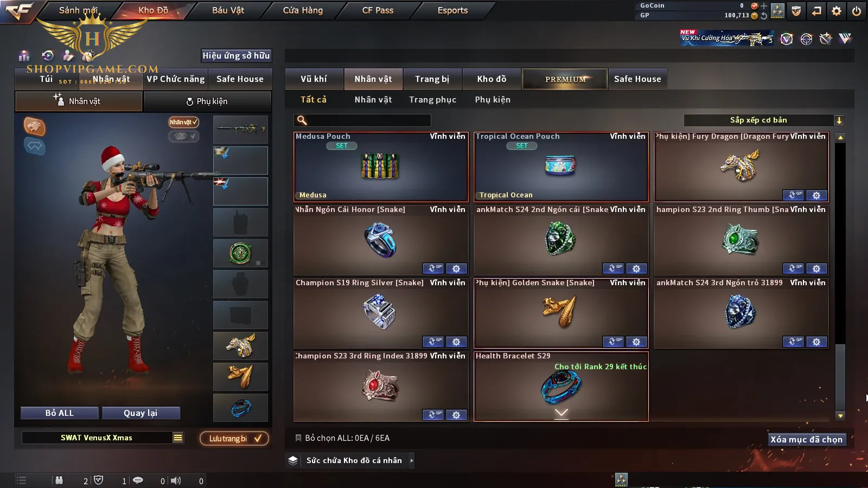Click the sound speaker icon in status bar
Viewport: 868px width, 488px height.
(176, 480)
